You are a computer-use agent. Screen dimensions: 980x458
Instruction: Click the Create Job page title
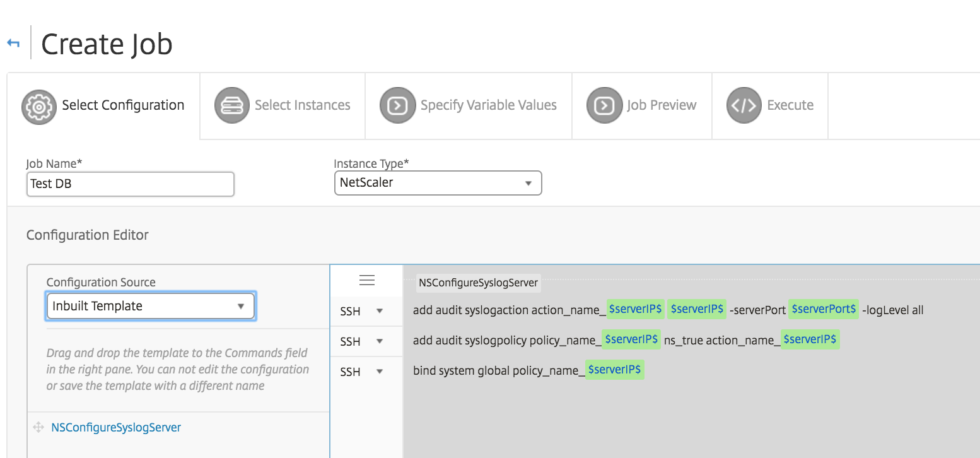[107, 44]
